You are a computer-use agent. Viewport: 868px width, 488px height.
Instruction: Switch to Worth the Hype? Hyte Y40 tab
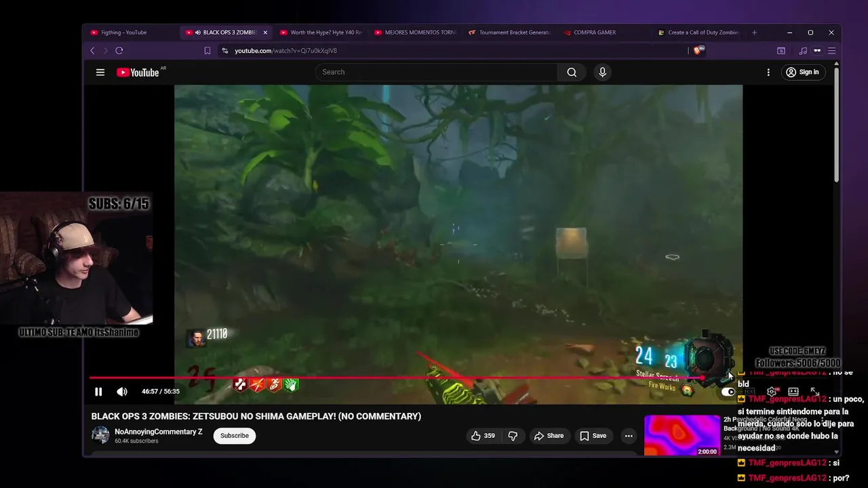click(321, 33)
